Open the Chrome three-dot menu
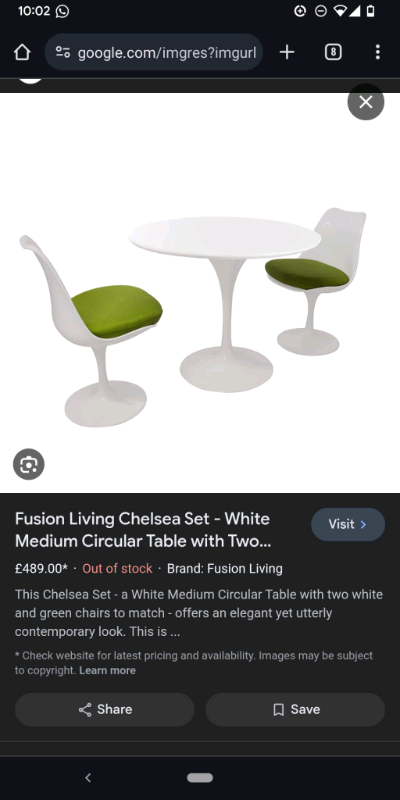 [x=378, y=52]
